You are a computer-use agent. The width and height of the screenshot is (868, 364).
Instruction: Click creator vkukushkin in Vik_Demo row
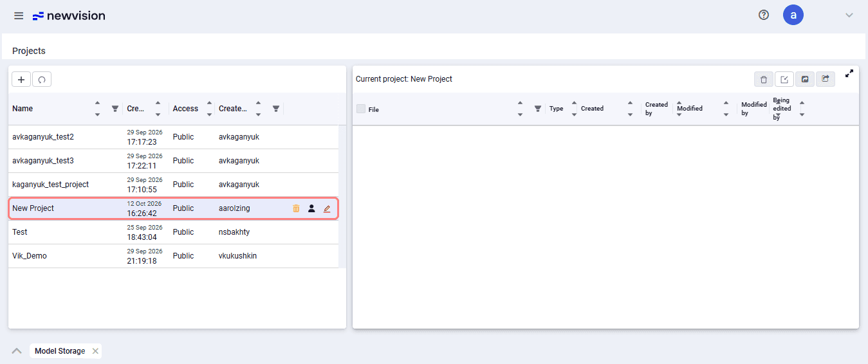237,256
